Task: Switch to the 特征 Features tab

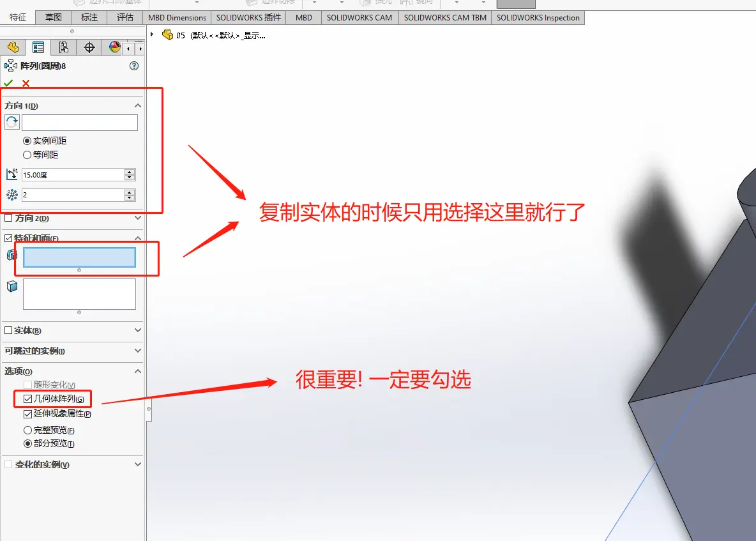Action: (18, 17)
